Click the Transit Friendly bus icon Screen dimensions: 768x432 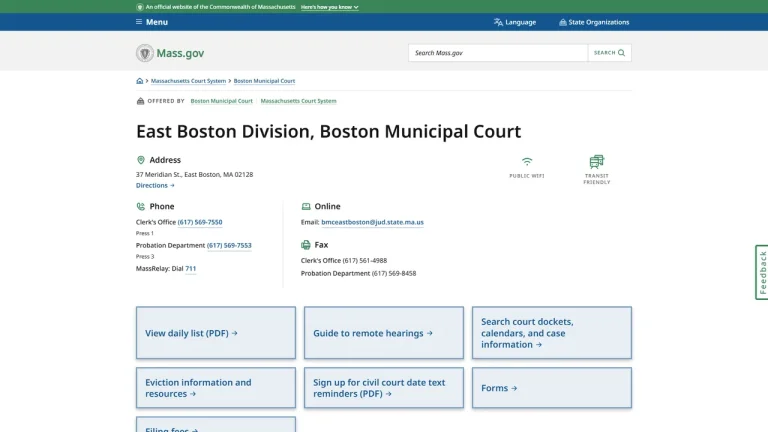click(597, 162)
